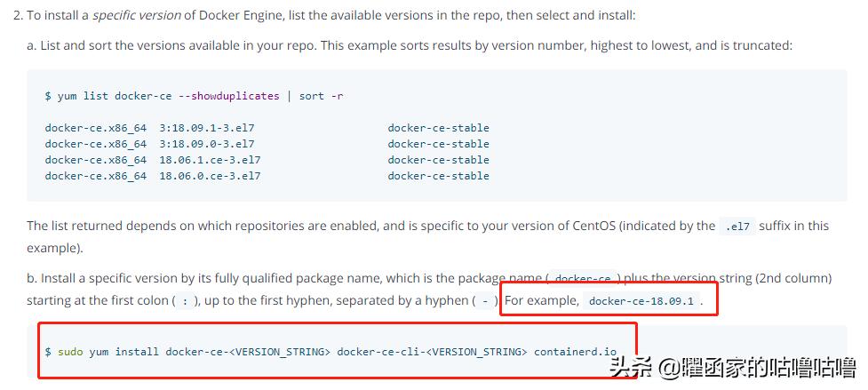Click containerd.io in the install command

point(575,352)
